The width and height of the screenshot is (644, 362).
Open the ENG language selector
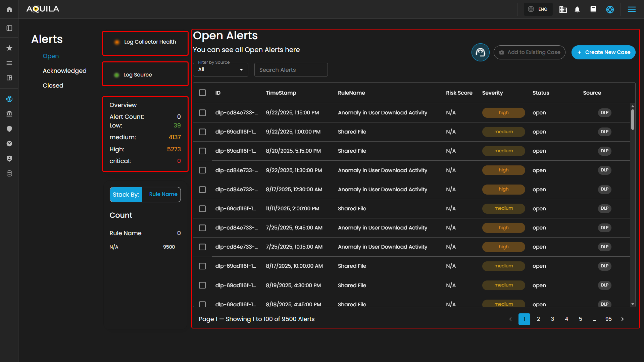[x=538, y=9]
